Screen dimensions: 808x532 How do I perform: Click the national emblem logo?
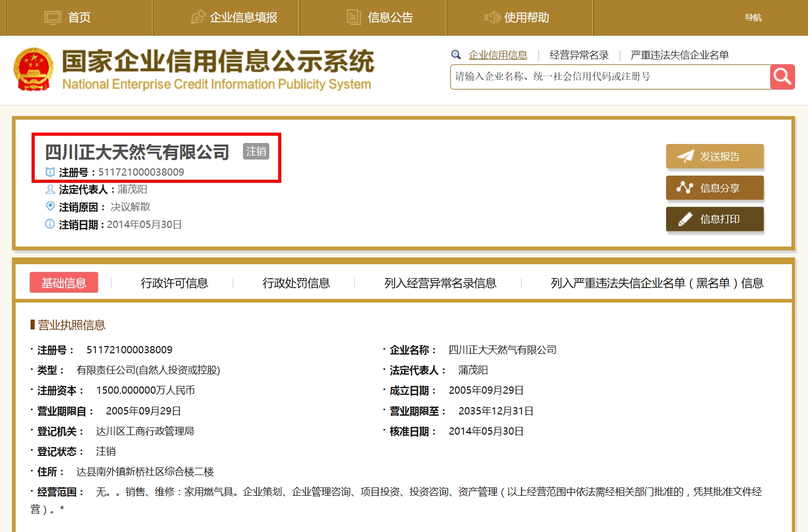click(x=33, y=70)
